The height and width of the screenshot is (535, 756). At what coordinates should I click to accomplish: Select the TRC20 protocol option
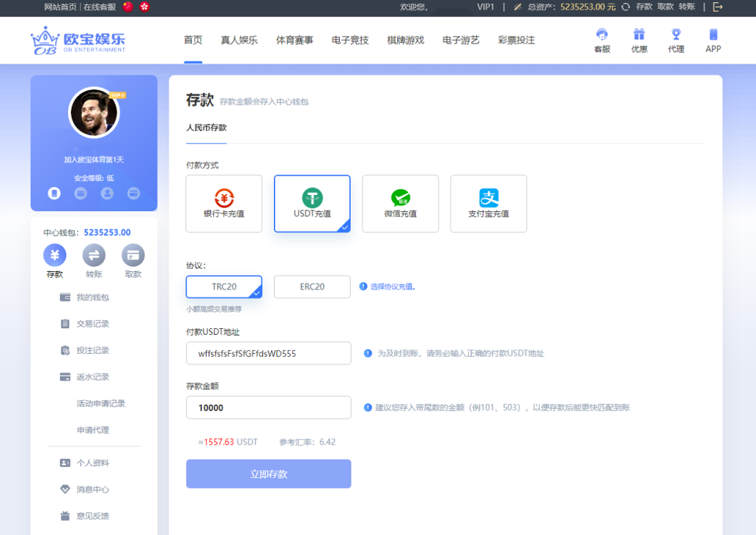click(223, 287)
